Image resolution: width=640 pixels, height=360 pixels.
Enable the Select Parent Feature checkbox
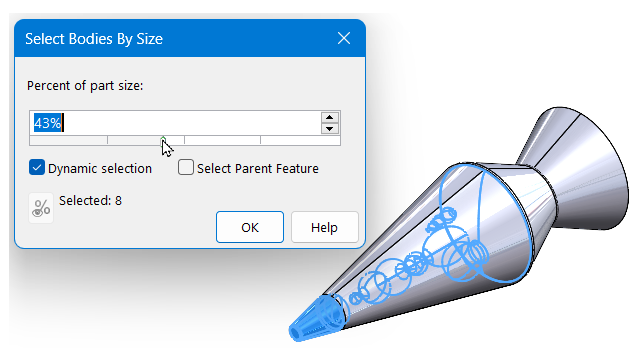[x=186, y=167]
